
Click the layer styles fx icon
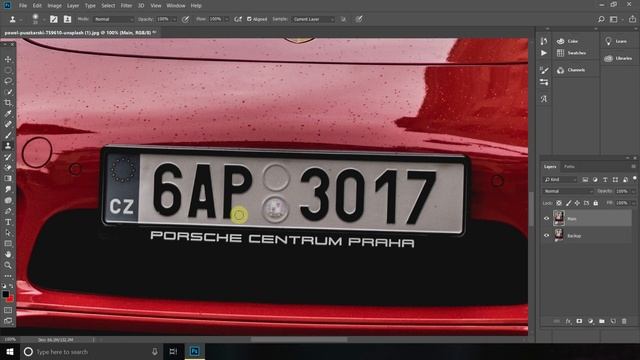[x=568, y=321]
